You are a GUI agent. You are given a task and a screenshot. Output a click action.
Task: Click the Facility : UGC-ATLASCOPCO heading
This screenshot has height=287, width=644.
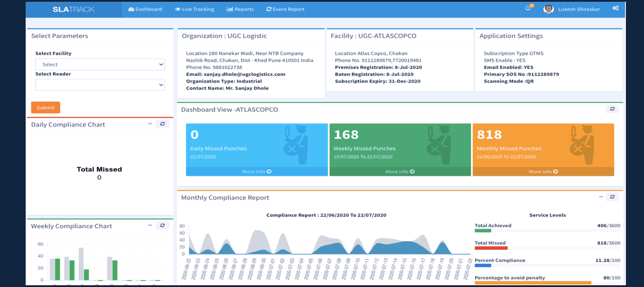374,36
